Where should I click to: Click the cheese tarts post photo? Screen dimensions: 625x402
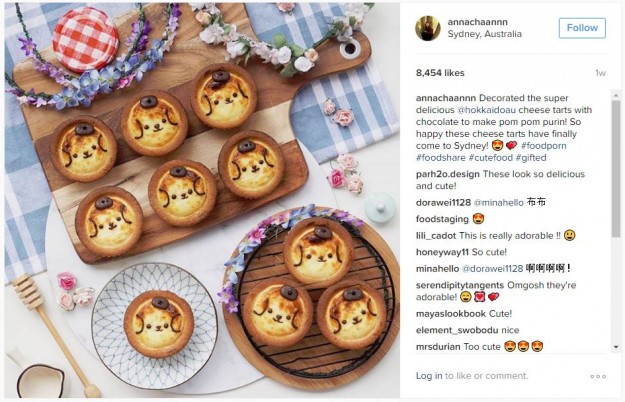point(200,200)
